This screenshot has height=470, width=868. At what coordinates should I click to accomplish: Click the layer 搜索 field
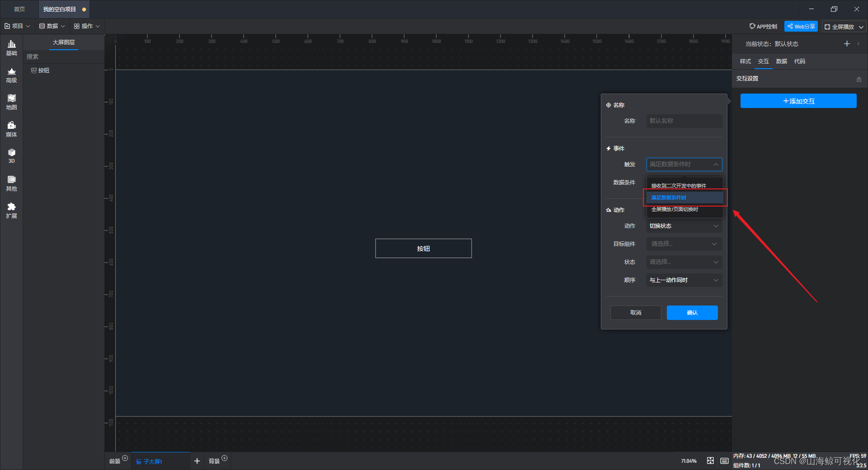coord(64,56)
